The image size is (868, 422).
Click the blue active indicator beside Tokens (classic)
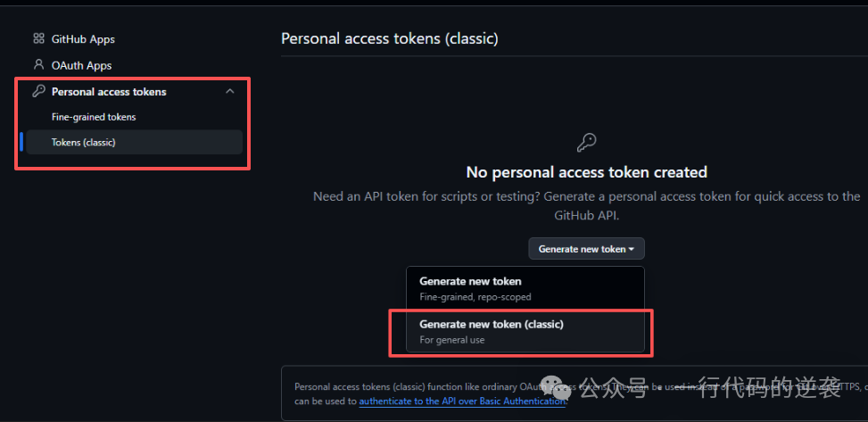click(21, 143)
